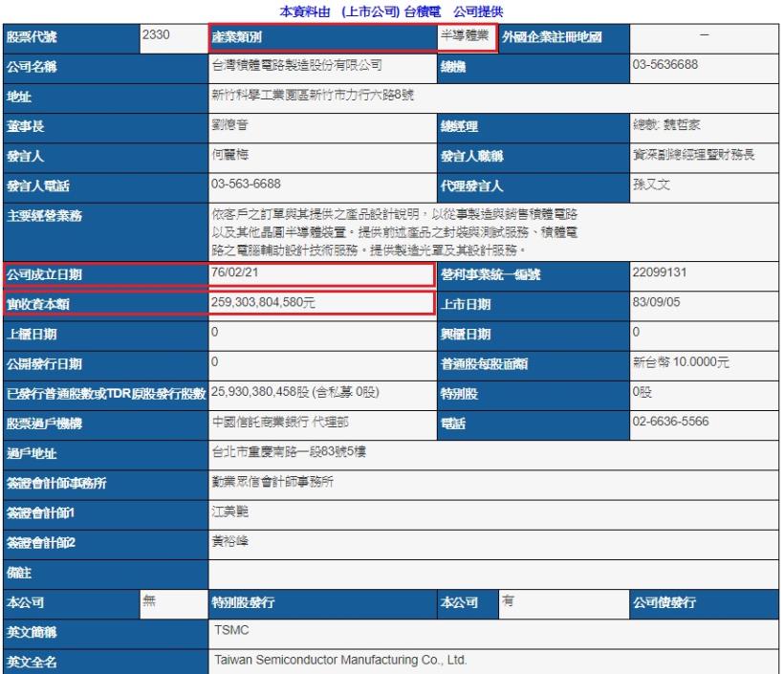Click the 主要經營業務 description text
This screenshot has width=784, height=674.
click(395, 232)
